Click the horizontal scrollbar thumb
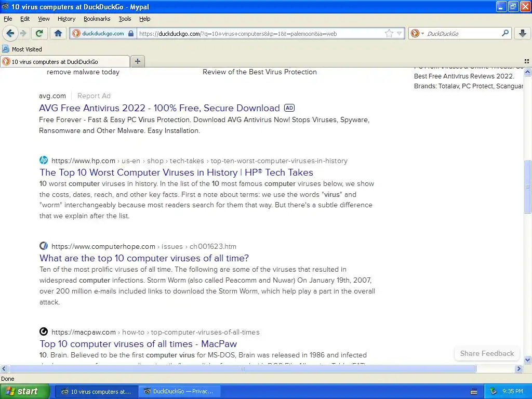Image resolution: width=532 pixels, height=399 pixels. coord(242,368)
